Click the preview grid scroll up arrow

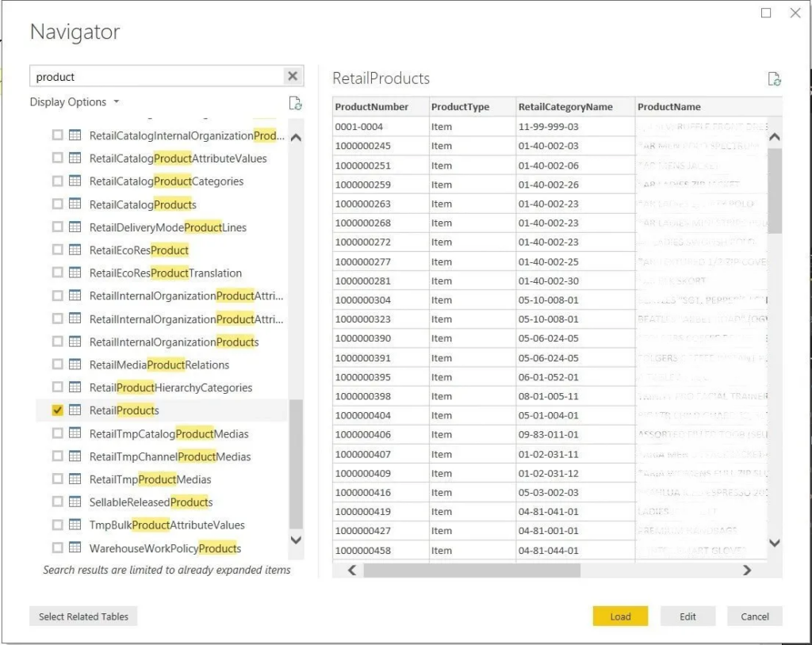click(775, 137)
